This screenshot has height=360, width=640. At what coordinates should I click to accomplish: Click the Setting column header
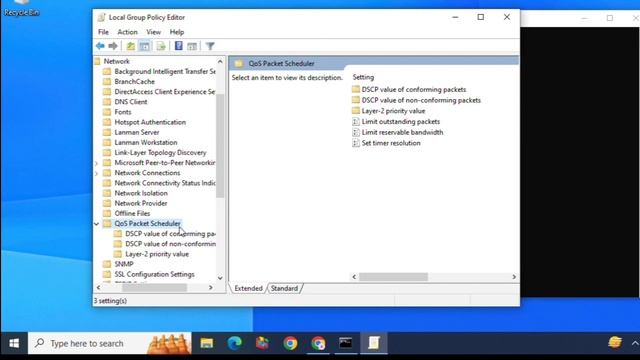(363, 77)
